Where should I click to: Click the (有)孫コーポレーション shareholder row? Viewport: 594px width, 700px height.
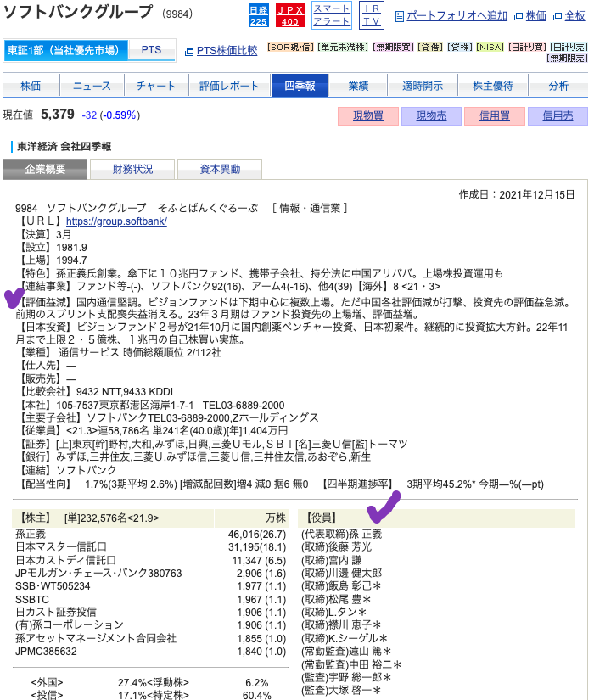(150, 625)
